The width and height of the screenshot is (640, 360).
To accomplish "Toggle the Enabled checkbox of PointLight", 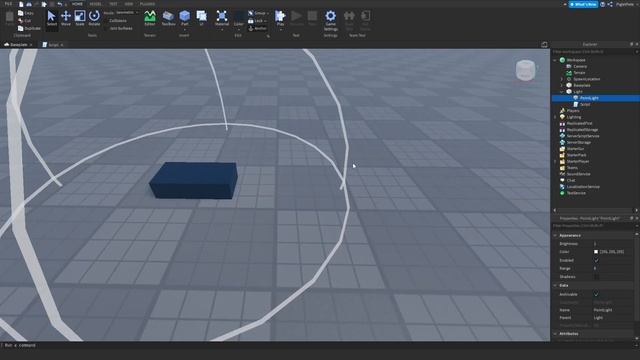I will click(596, 260).
